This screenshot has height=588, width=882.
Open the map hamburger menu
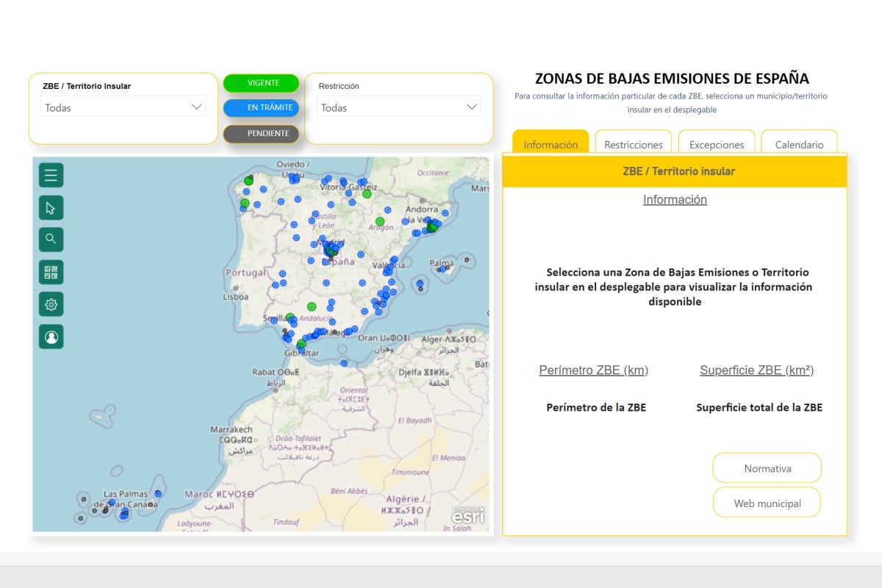pyautogui.click(x=51, y=175)
